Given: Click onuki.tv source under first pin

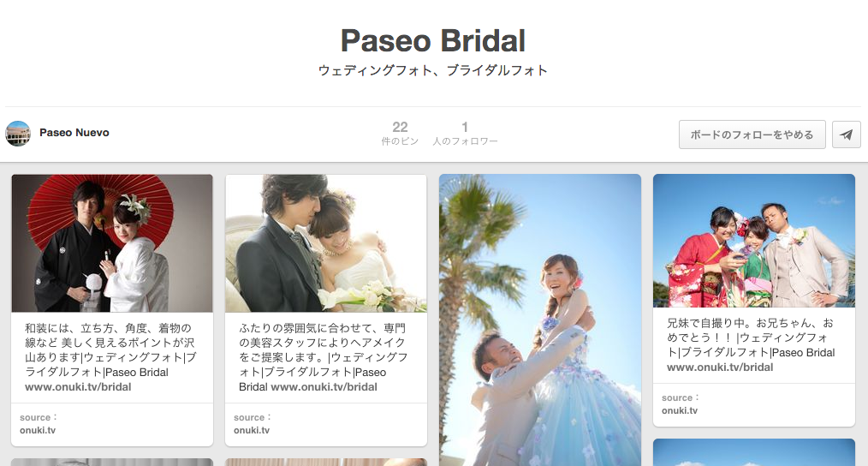Looking at the screenshot, I should (38, 430).
